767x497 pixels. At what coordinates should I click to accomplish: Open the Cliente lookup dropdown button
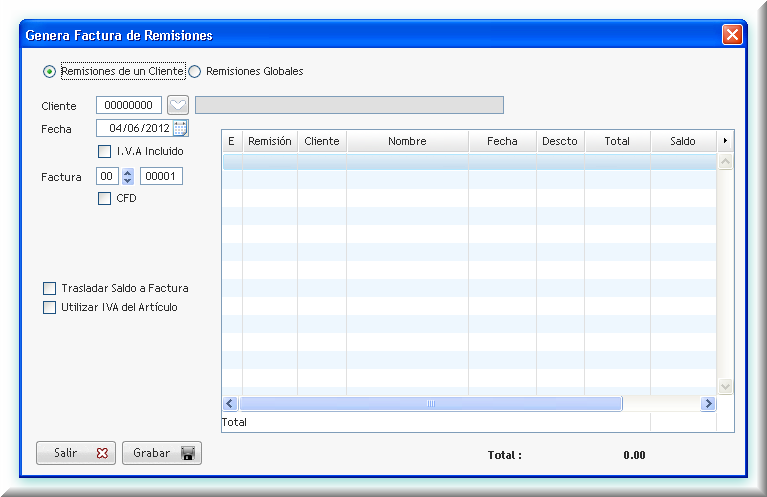(177, 105)
